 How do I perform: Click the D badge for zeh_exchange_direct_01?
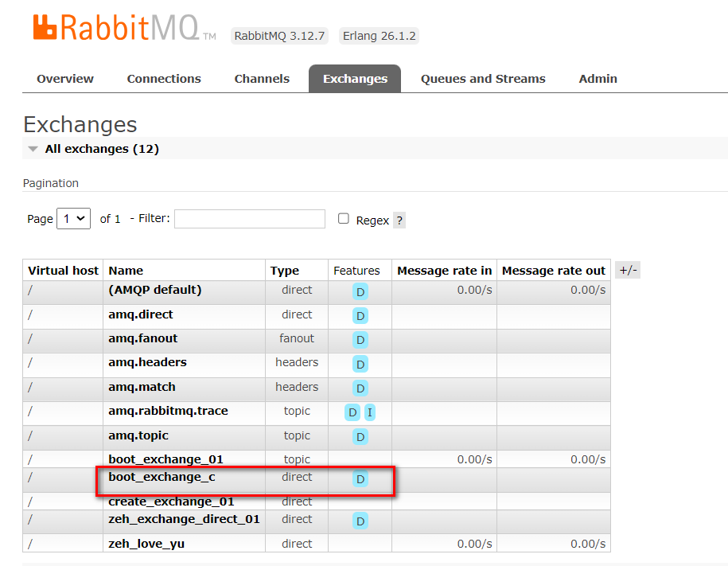click(360, 521)
